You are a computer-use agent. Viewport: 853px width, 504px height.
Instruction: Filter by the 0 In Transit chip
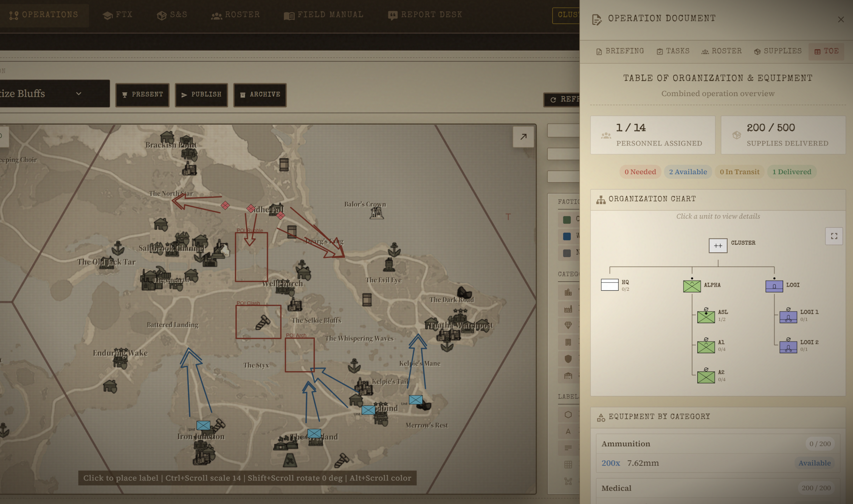coord(740,172)
